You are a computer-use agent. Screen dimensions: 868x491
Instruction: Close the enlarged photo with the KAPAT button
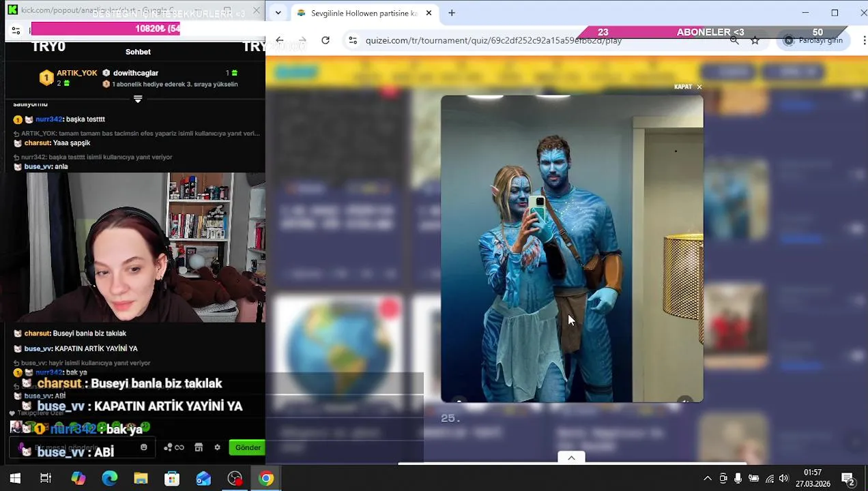point(688,87)
